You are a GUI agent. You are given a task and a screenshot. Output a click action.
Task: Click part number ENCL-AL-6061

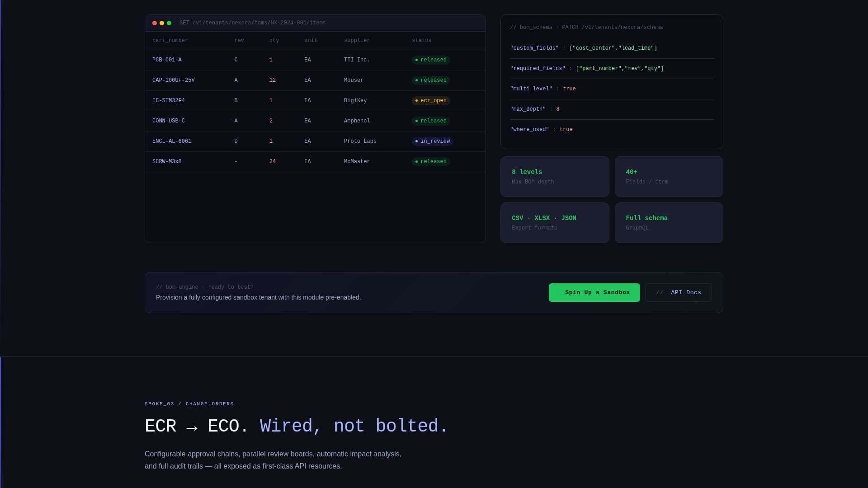(172, 141)
